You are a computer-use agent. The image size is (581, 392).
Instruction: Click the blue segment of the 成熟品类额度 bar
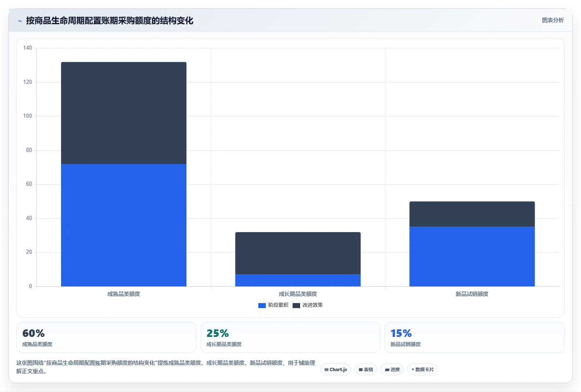(124, 225)
